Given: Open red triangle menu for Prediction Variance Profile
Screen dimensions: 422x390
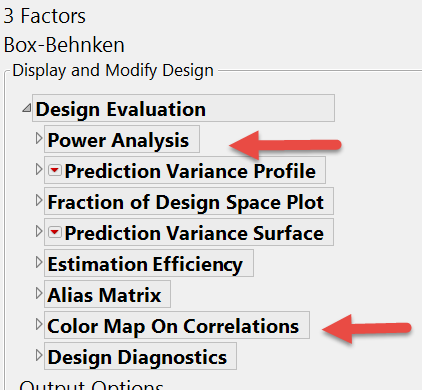Looking at the screenshot, I should click(55, 170).
